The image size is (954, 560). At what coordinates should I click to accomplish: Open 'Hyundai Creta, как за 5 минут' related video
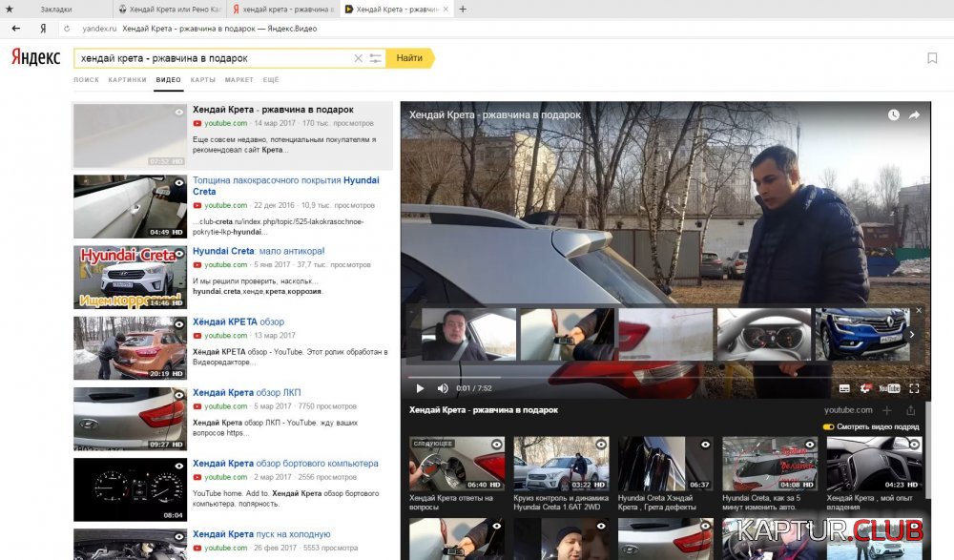click(770, 473)
